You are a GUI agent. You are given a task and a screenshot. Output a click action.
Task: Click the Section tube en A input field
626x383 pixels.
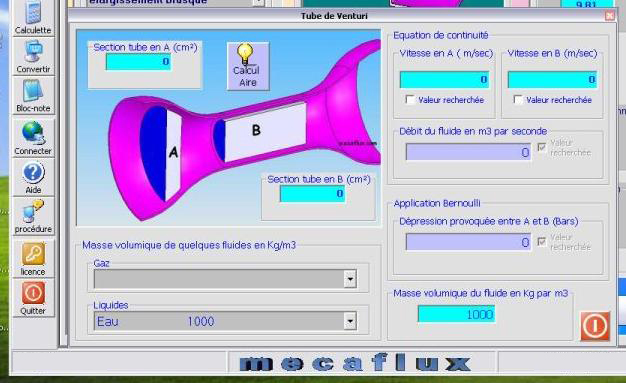[x=138, y=62]
